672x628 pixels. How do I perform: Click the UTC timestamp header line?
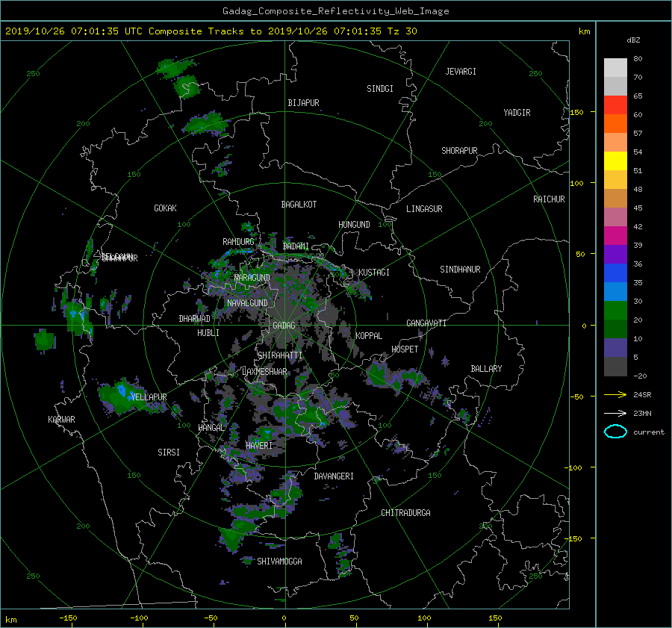pos(211,31)
